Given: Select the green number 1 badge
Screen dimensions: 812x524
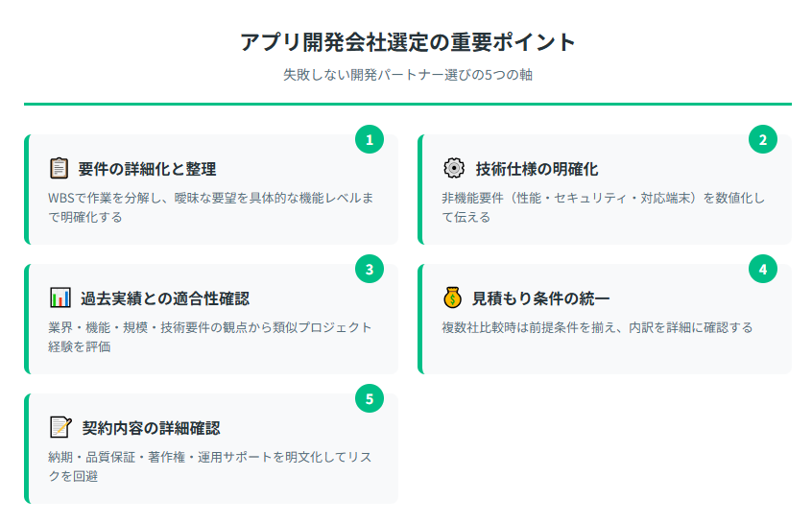Looking at the screenshot, I should click(370, 139).
